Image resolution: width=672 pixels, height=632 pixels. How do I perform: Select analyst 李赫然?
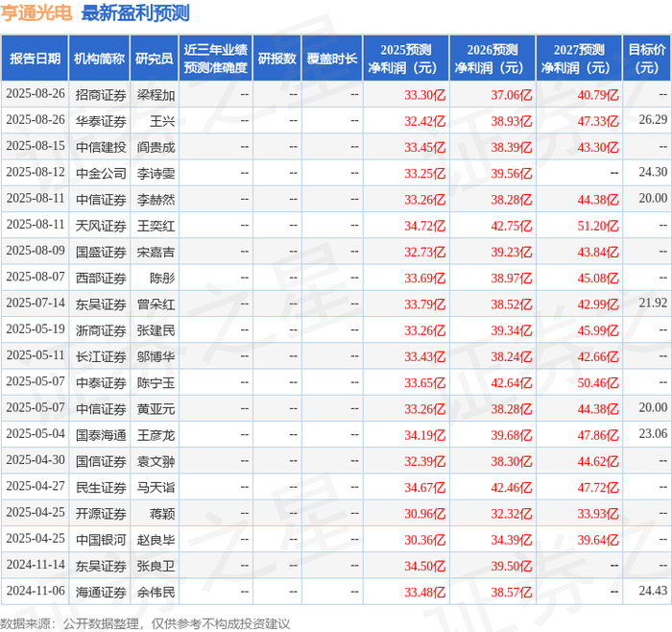(156, 200)
